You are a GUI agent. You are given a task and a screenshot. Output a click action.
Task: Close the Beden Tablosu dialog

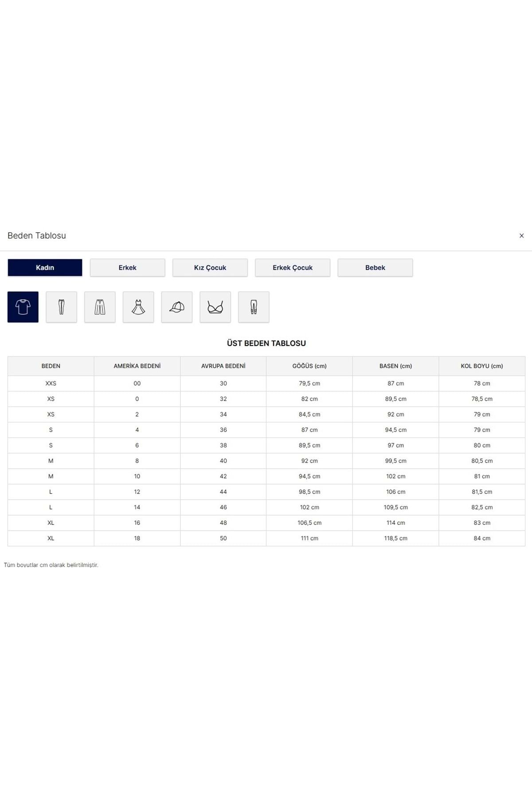pos(521,236)
